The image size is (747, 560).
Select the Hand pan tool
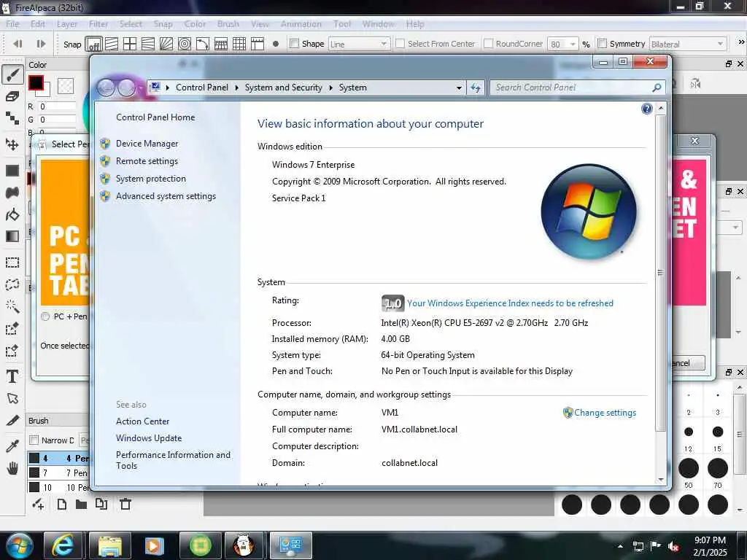(x=12, y=468)
